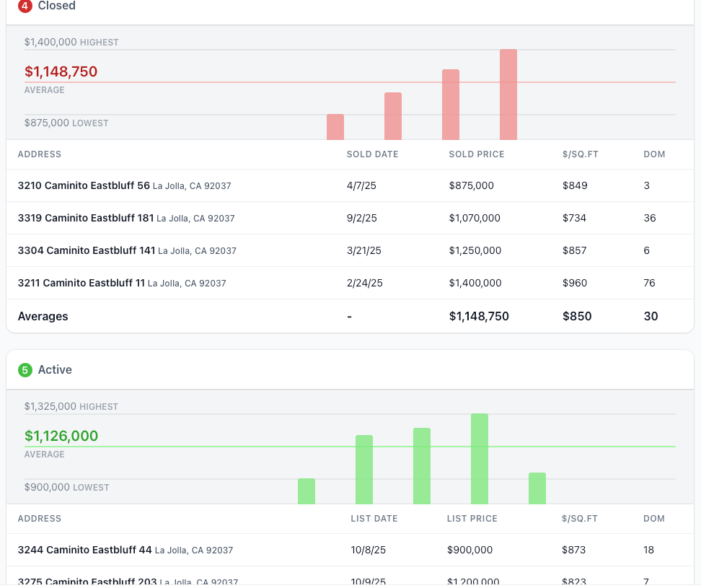Select the tallest bar in the Closed chart

[508, 94]
